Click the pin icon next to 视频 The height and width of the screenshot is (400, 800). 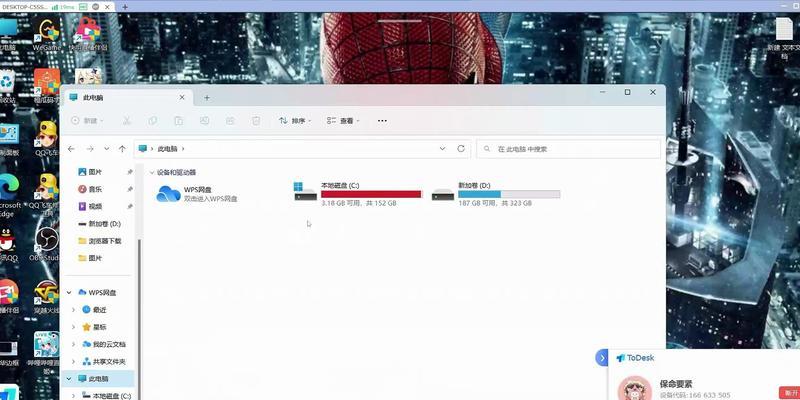tap(130, 207)
